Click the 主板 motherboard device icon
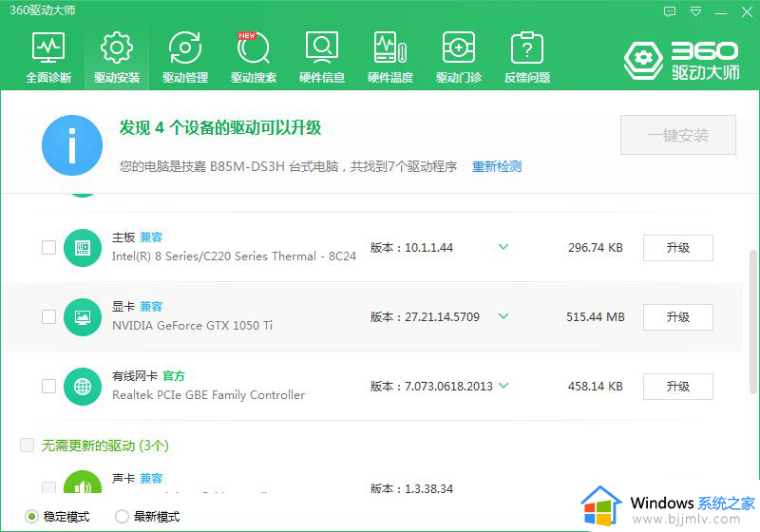The height and width of the screenshot is (532, 760). pyautogui.click(x=83, y=248)
